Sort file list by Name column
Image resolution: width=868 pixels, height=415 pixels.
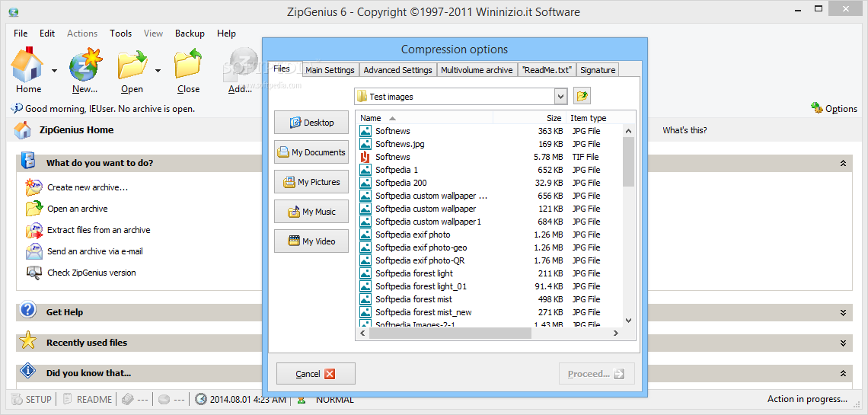(x=425, y=118)
